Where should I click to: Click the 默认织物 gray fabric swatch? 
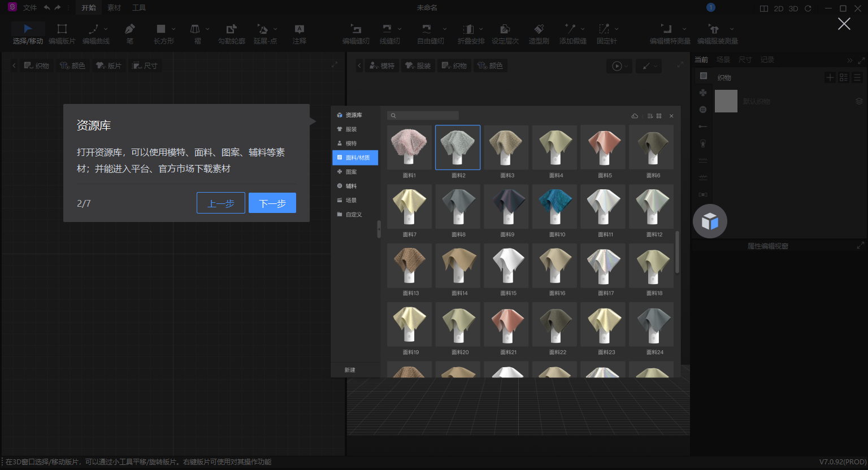coord(726,101)
